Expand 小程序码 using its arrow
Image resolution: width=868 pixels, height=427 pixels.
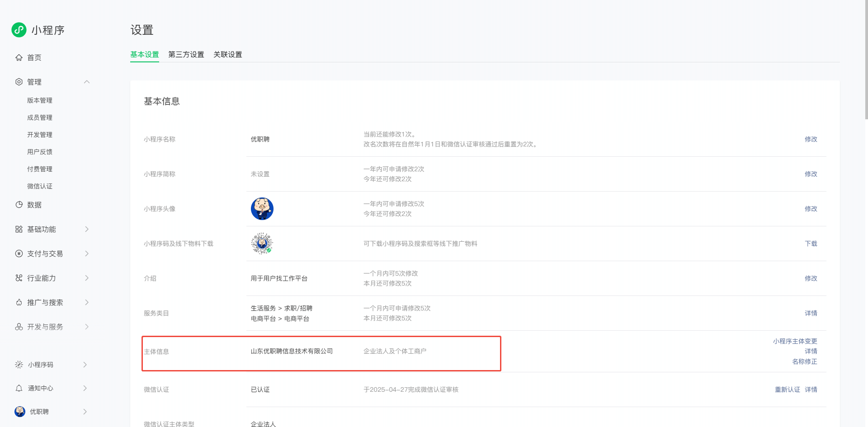[85, 365]
